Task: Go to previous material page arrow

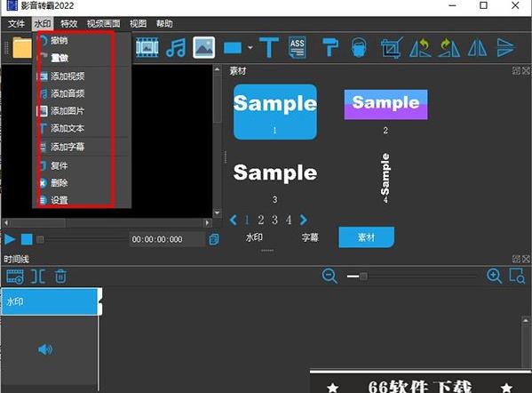Action: point(233,221)
